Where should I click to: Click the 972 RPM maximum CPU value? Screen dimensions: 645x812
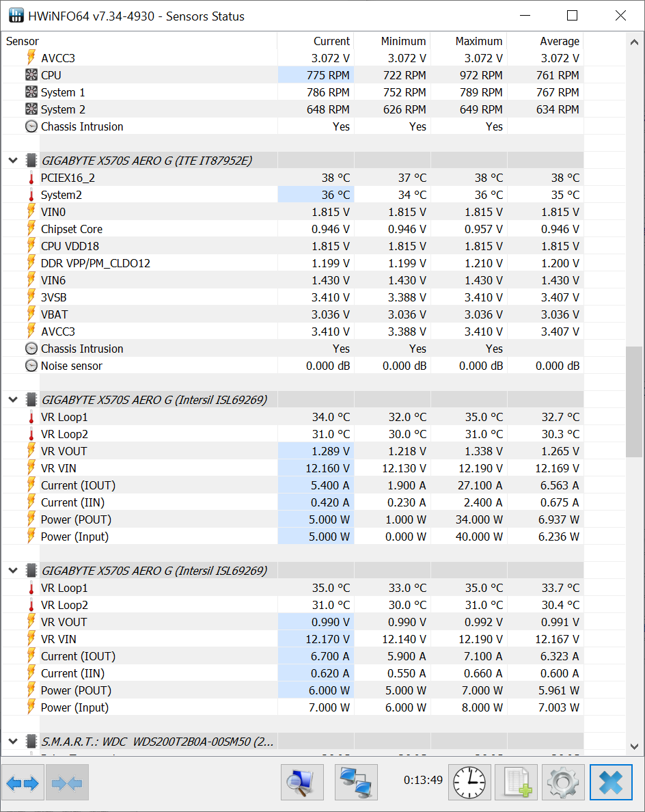[x=481, y=75]
